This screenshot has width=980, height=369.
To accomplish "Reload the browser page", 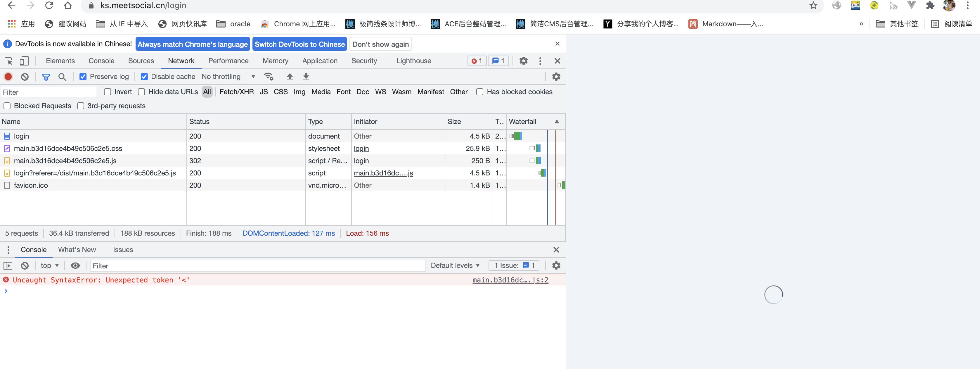I will [49, 5].
